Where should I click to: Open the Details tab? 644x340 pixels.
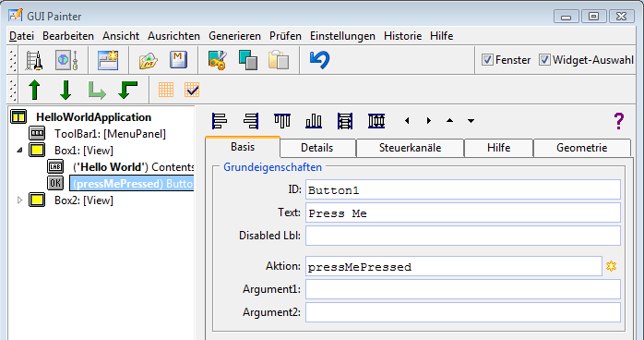pos(317,148)
